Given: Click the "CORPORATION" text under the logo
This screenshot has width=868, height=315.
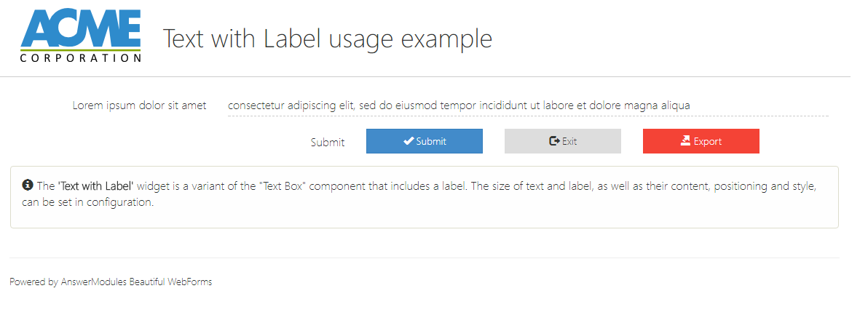Looking at the screenshot, I should [x=81, y=58].
